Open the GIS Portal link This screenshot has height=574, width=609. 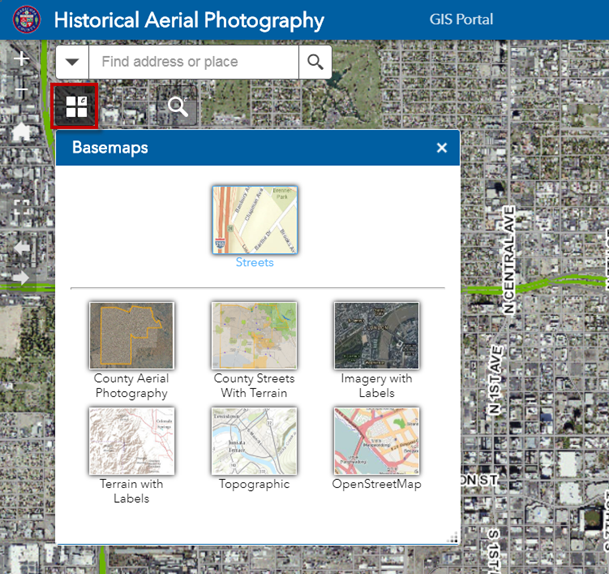461,20
